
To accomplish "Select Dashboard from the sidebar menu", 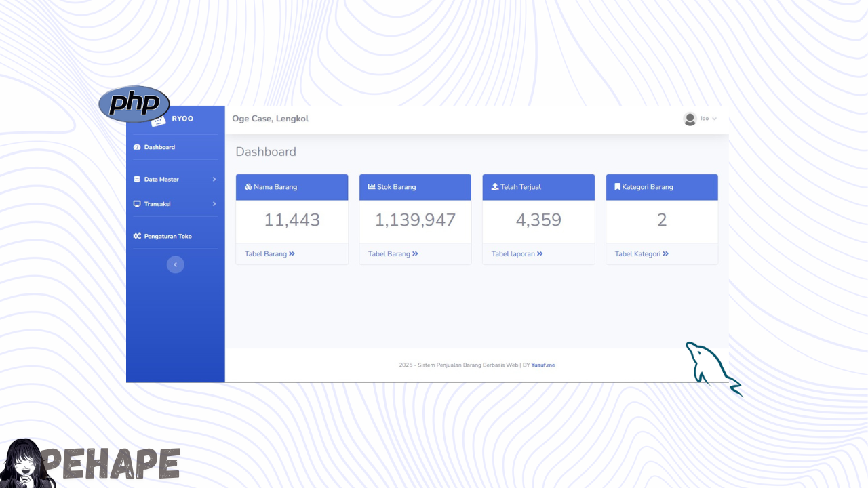I will 158,147.
